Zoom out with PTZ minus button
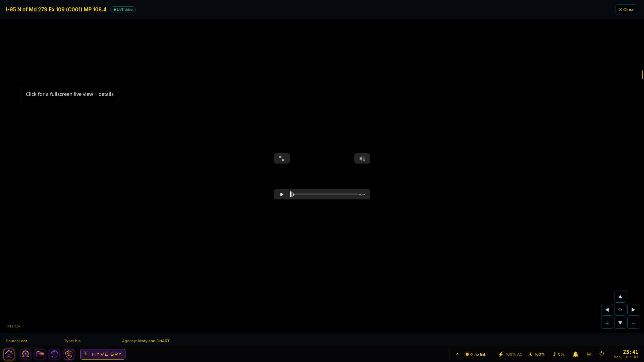644x362 pixels. [x=633, y=323]
